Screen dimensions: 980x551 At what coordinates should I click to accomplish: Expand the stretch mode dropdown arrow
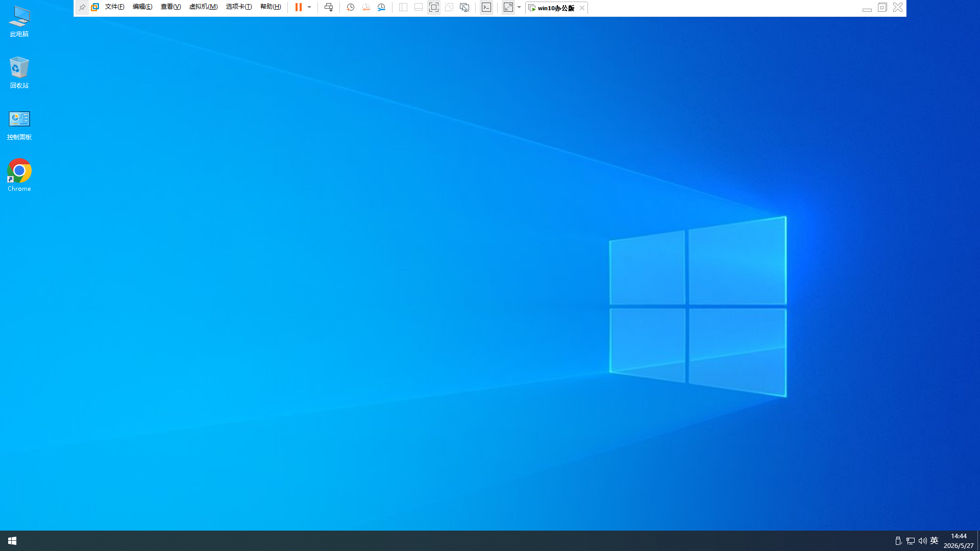pyautogui.click(x=519, y=7)
